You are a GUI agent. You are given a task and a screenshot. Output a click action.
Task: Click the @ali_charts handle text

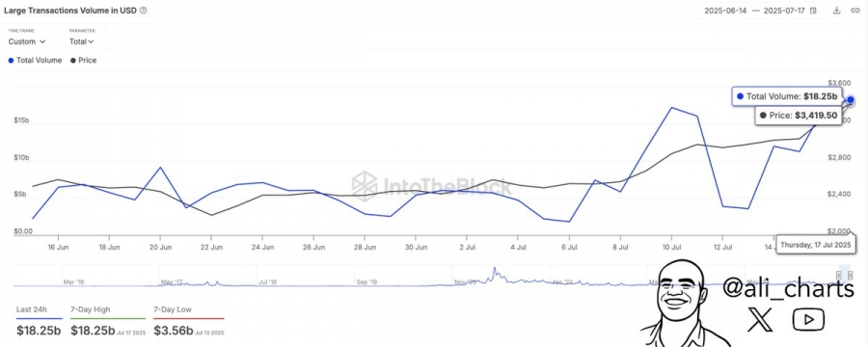point(788,288)
